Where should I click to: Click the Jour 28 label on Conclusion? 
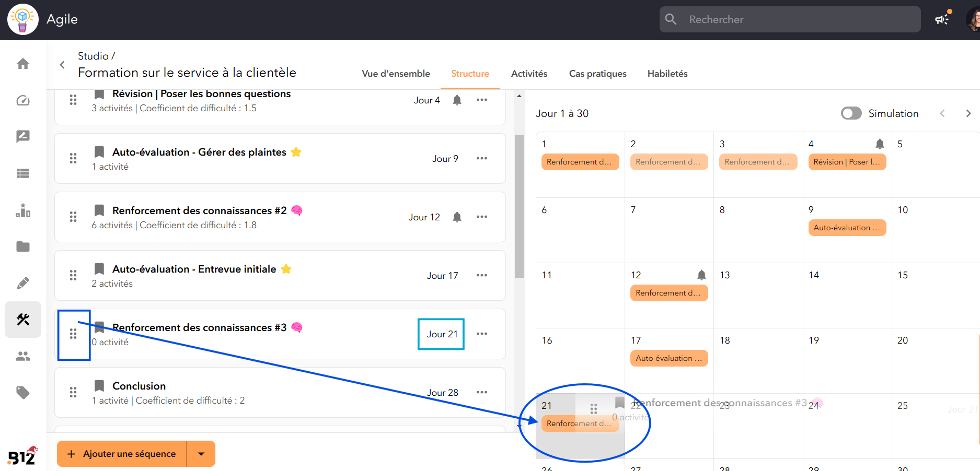[x=443, y=393]
